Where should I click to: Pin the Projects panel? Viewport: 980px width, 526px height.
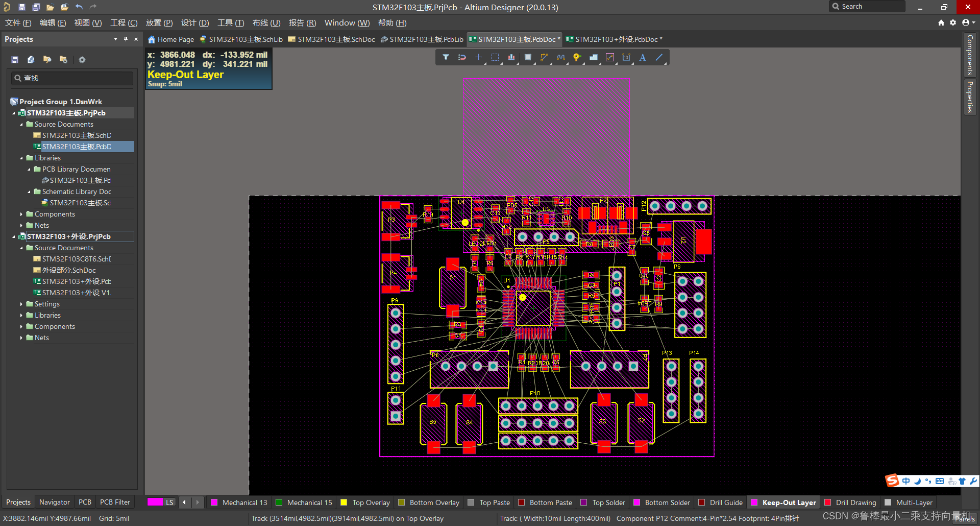(x=126, y=39)
